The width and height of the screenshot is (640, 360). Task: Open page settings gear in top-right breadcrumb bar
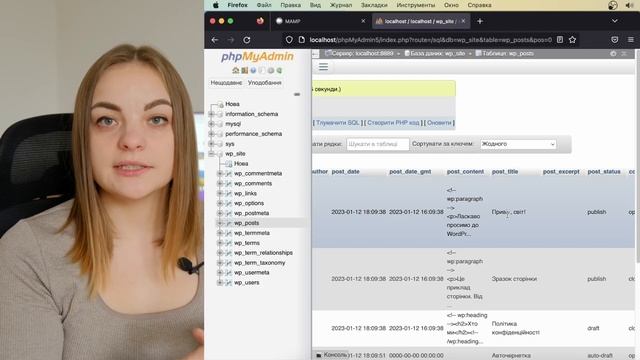[613, 53]
